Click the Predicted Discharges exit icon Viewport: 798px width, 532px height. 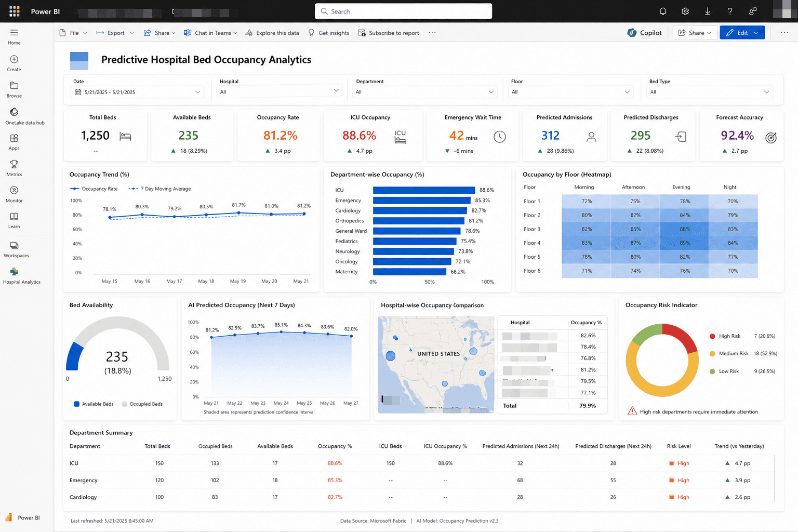point(681,137)
